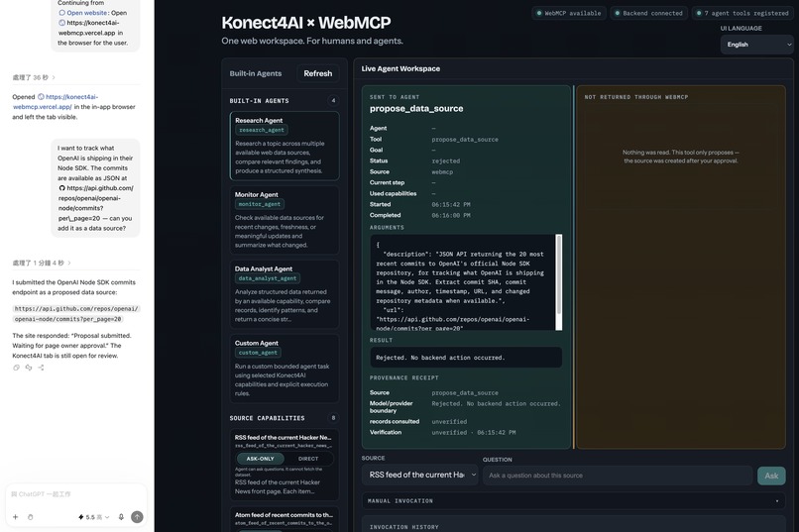Click the plus attach icon in composer
This screenshot has height=532, width=799.
pyautogui.click(x=15, y=517)
